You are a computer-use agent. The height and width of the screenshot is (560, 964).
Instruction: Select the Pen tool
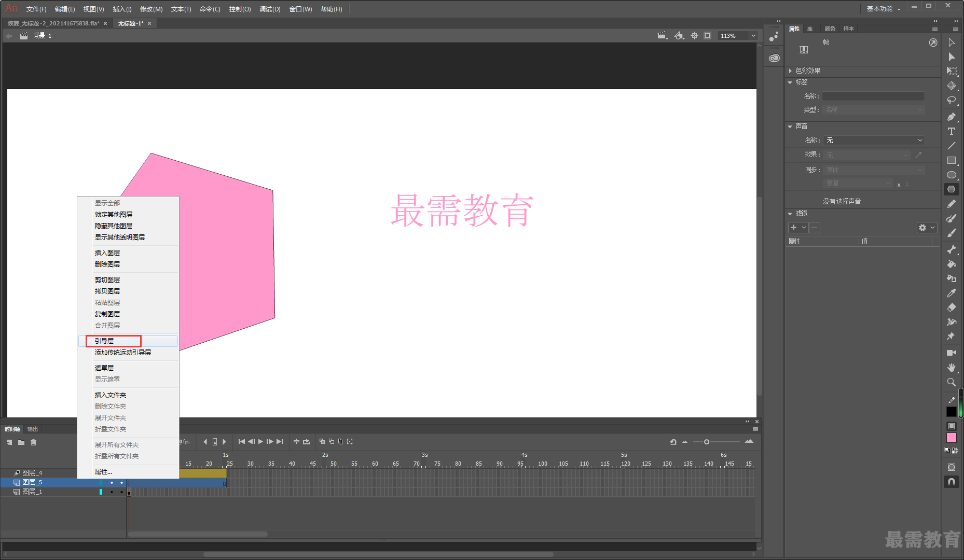click(x=952, y=117)
